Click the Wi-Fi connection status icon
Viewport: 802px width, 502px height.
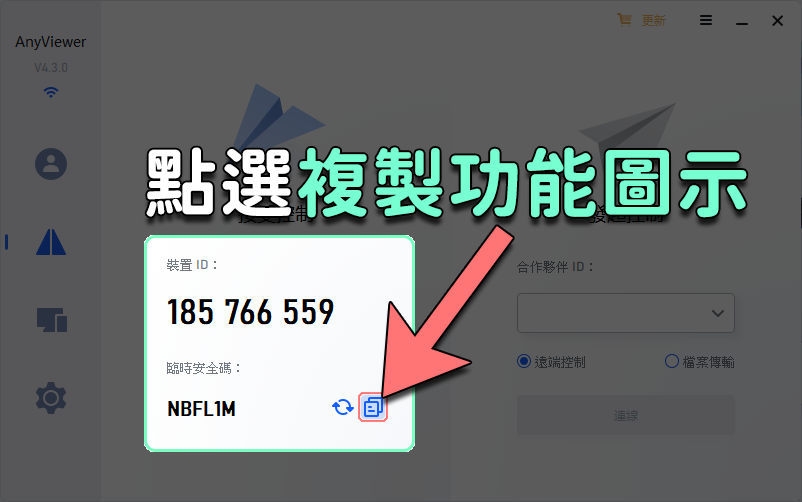pyautogui.click(x=51, y=92)
